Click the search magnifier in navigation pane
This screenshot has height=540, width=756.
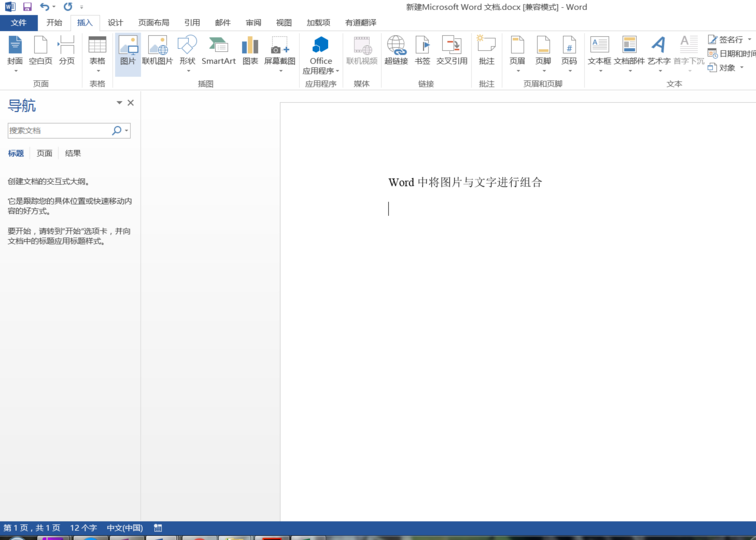coord(116,130)
